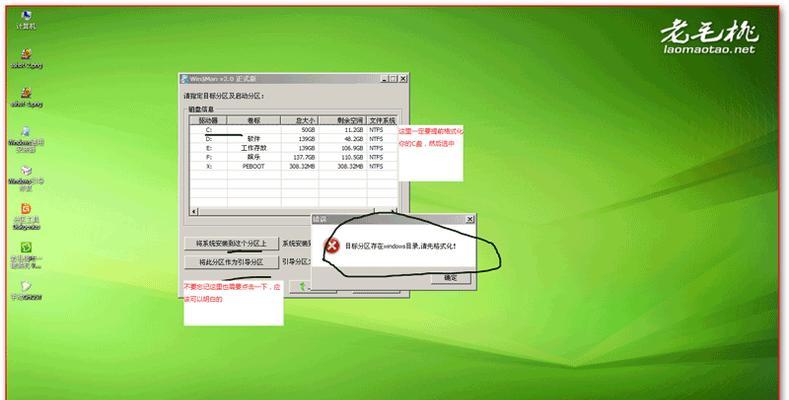789x400 pixels.
Task: Click the left arrow of horizontal scrollbar
Action: (x=193, y=212)
